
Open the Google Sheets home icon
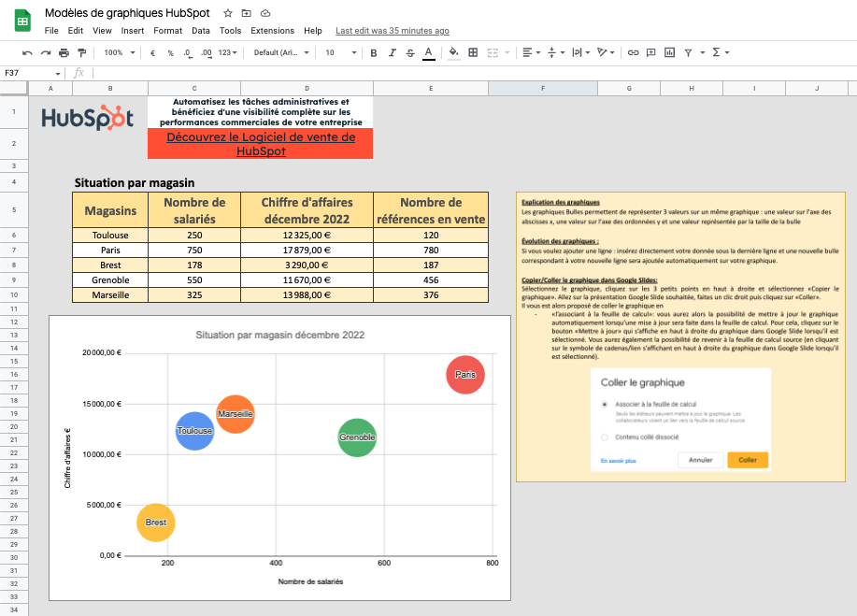[22, 21]
